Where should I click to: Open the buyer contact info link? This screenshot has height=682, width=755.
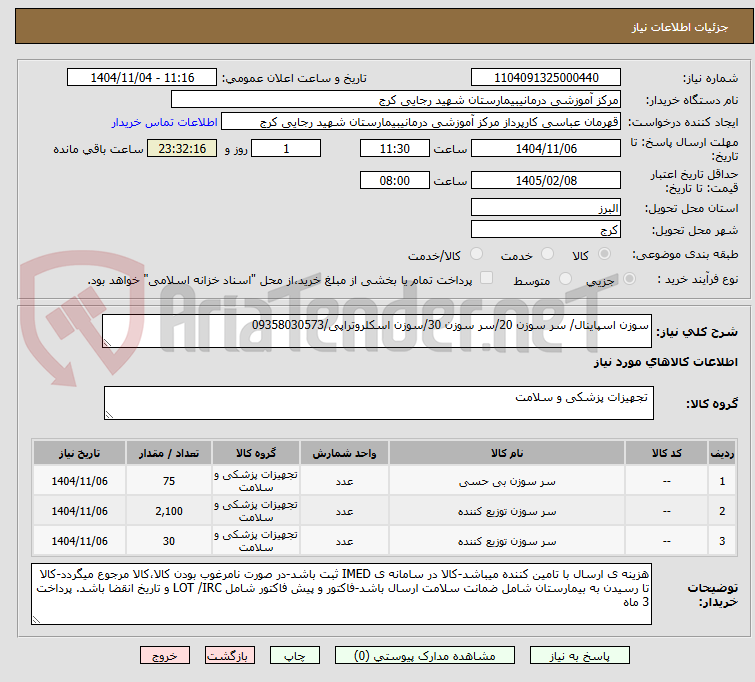(165, 122)
